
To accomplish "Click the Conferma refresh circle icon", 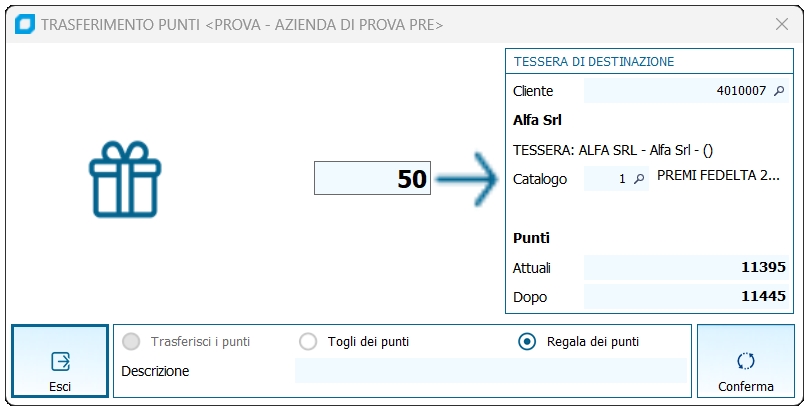I will click(x=745, y=361).
